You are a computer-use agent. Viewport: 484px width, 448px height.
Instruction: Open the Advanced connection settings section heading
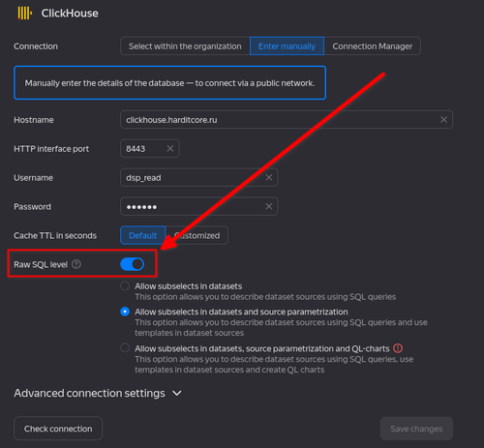89,393
